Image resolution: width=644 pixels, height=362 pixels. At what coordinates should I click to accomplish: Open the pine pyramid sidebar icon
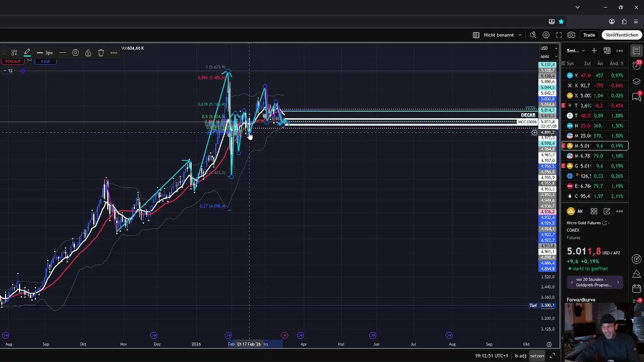pyautogui.click(x=636, y=275)
